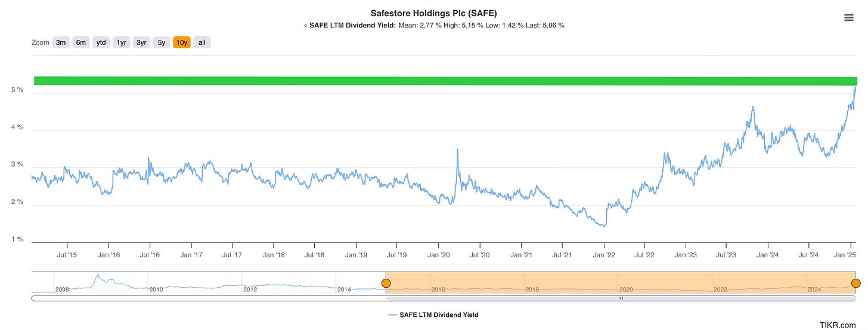The image size is (868, 330).
Task: Click the 2018 navigator year label
Action: point(532,289)
